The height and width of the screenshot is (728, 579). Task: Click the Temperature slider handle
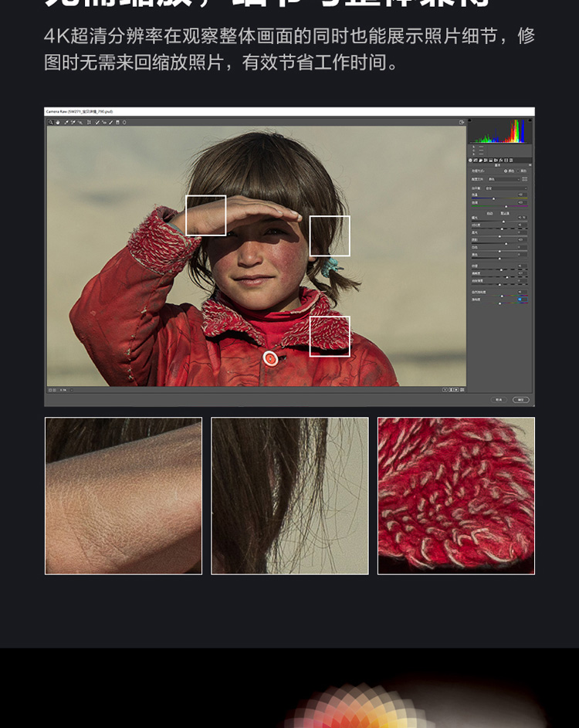click(493, 198)
